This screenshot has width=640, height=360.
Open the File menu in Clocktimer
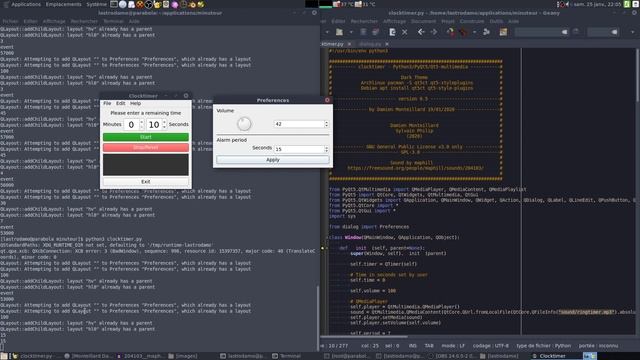coord(107,104)
